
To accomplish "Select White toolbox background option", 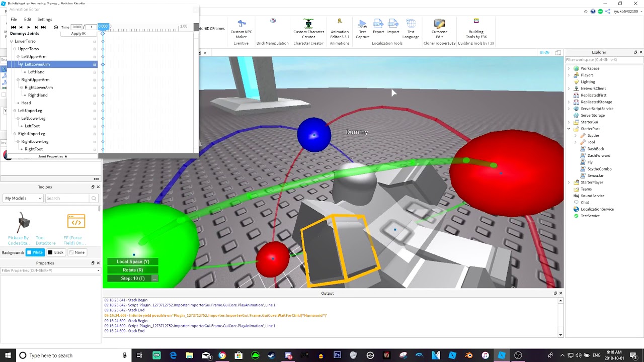I will coord(35,252).
